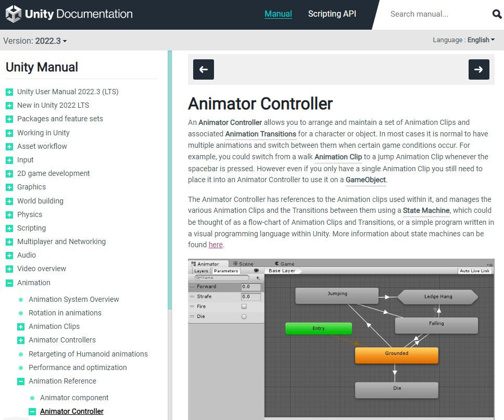Click the right arrow navigation icon

(x=478, y=69)
